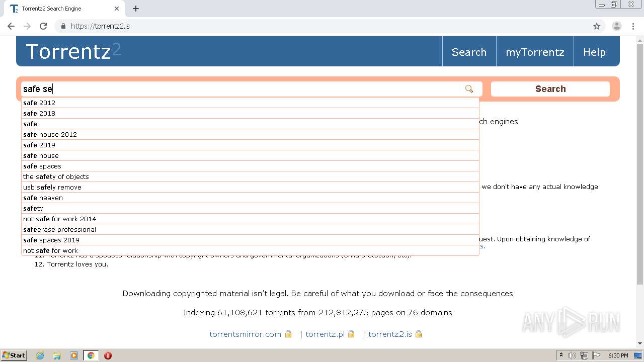Pick the 'safety' suggestion
Image resolution: width=644 pixels, height=362 pixels.
click(250, 208)
